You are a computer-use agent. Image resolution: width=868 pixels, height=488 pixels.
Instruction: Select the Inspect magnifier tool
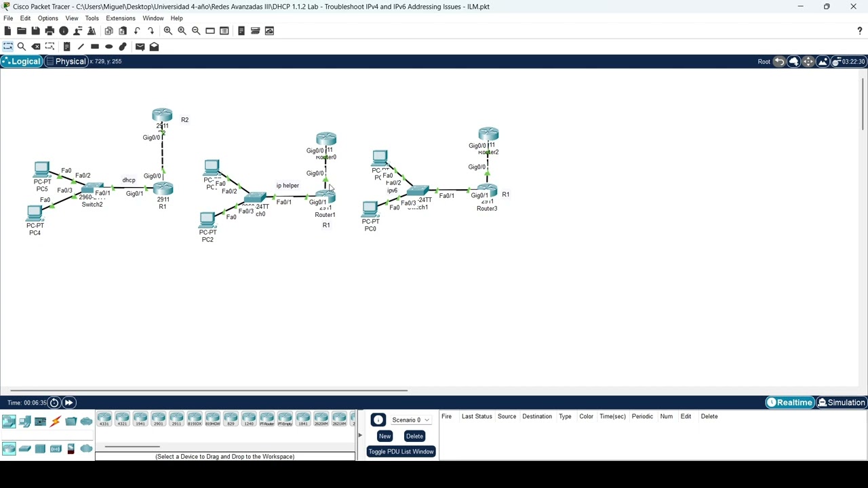(x=22, y=46)
